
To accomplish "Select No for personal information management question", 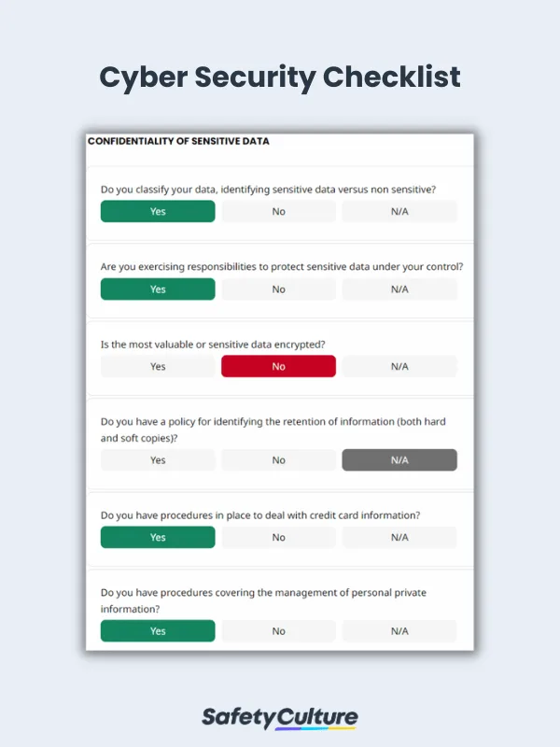I will (x=278, y=631).
